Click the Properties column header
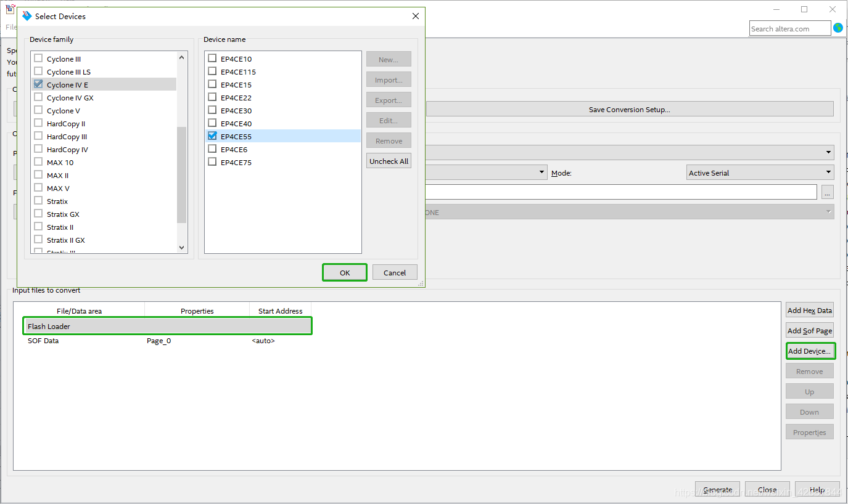Screen dimensions: 848x504 click(197, 311)
